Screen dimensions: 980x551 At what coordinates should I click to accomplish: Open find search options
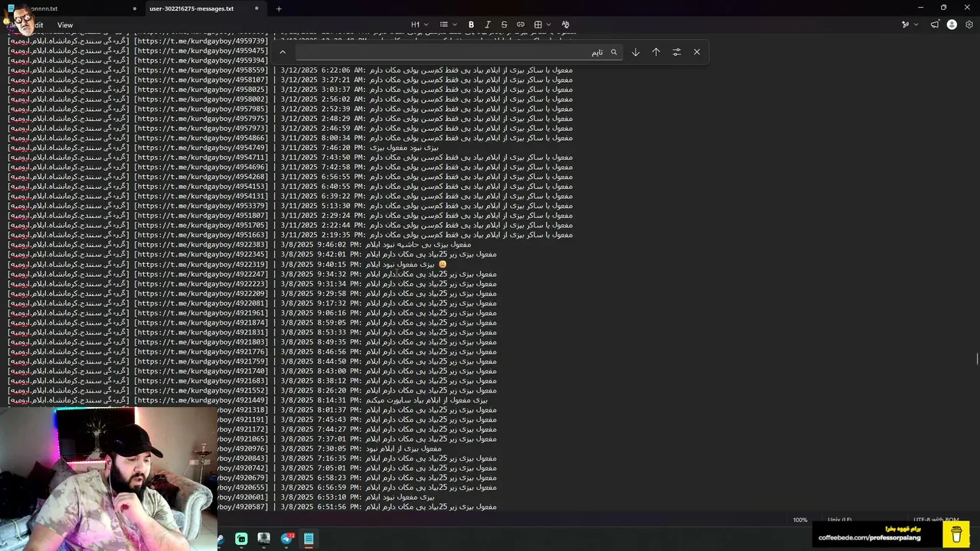click(x=677, y=52)
